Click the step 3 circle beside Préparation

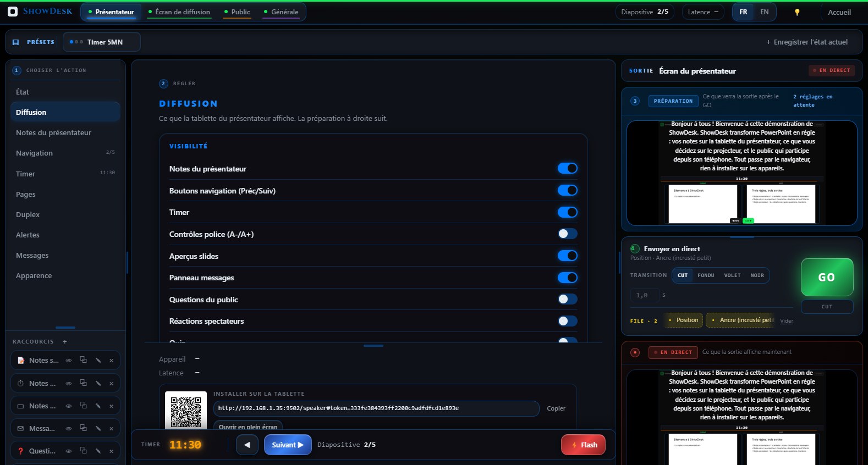tap(635, 101)
